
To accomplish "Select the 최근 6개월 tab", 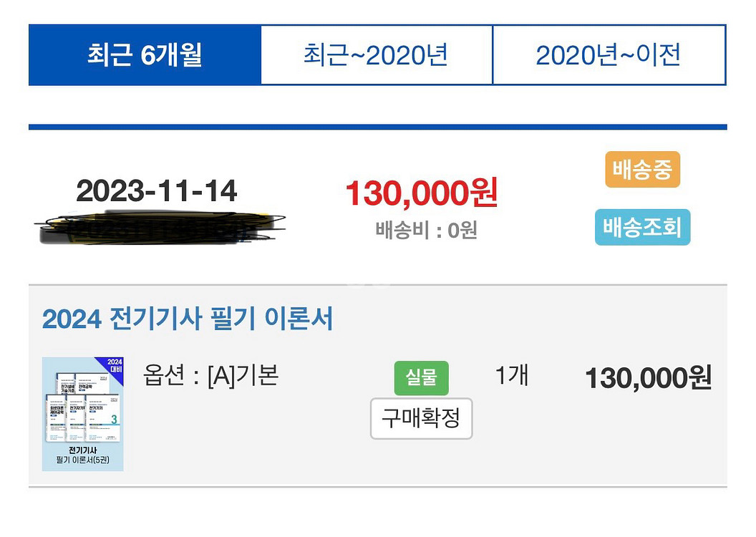I will 145,55.
